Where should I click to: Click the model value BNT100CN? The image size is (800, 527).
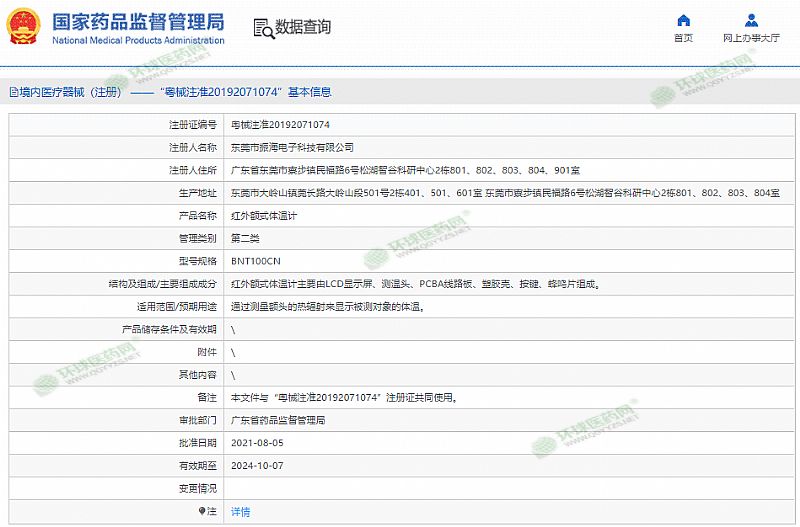[256, 261]
